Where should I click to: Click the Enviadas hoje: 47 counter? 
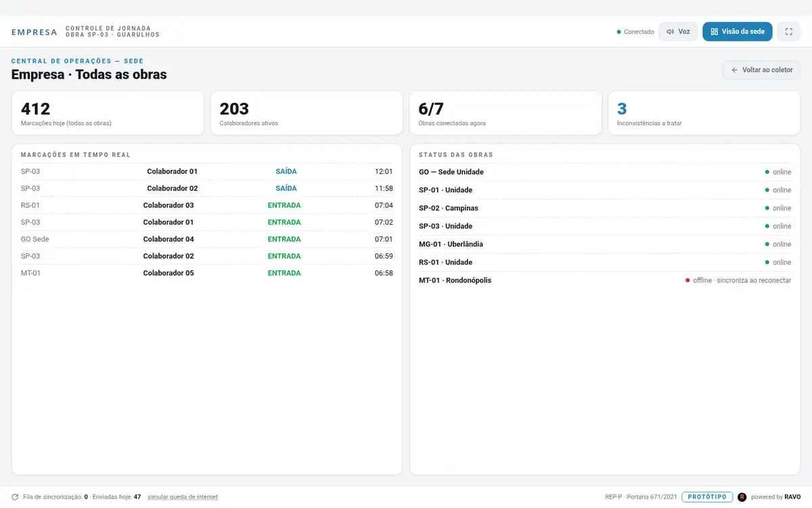point(117,497)
